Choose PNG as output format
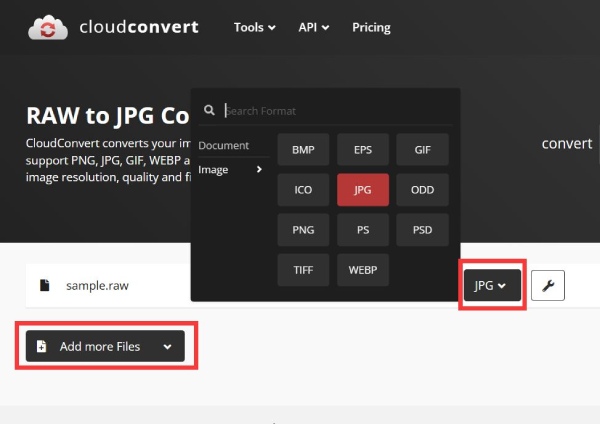Image resolution: width=600 pixels, height=424 pixels. click(x=303, y=230)
